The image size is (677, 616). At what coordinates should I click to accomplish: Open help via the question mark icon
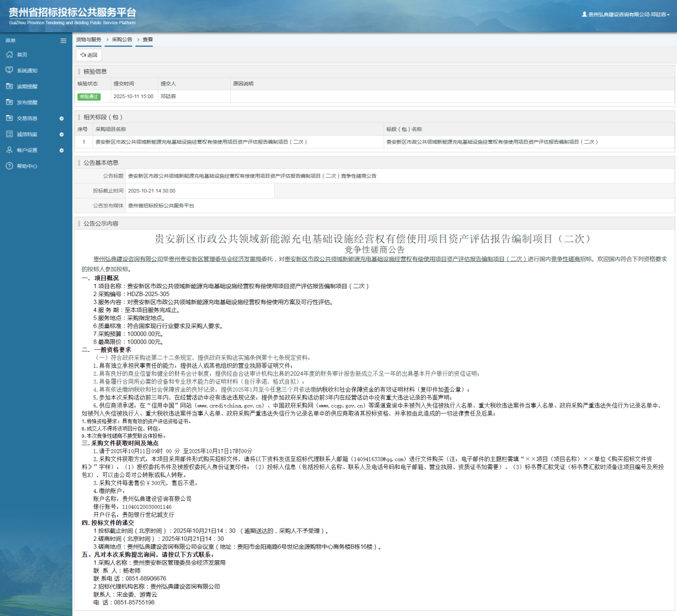(9, 166)
